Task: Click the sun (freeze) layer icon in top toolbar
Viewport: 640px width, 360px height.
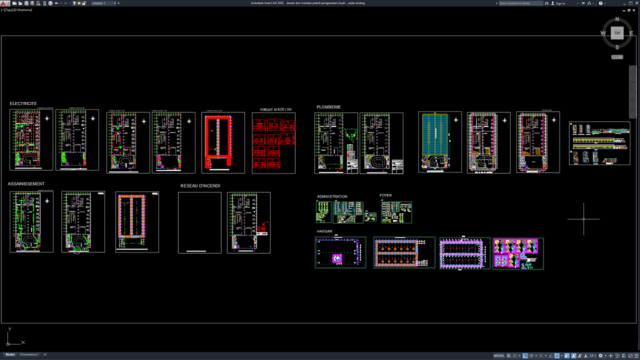Action: (79, 3)
